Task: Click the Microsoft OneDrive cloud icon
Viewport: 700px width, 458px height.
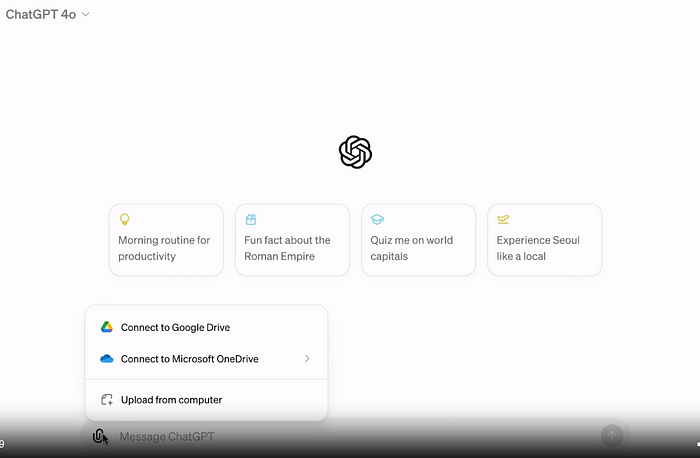Action: pyautogui.click(x=107, y=358)
